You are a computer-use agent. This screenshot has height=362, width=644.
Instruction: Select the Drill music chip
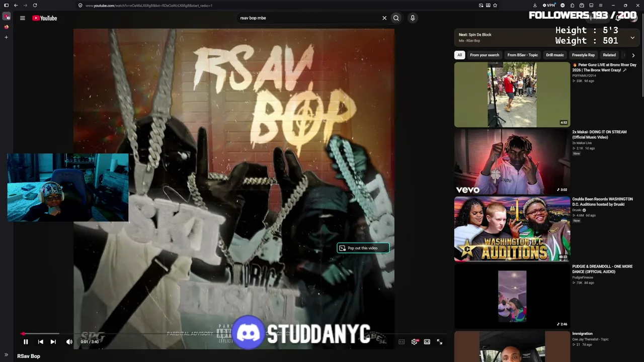pos(555,55)
